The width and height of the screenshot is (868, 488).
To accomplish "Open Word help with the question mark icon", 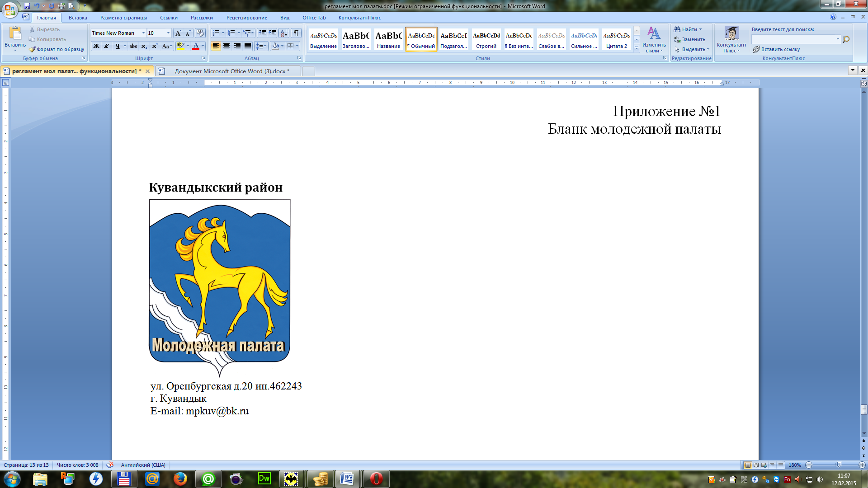I will (833, 17).
